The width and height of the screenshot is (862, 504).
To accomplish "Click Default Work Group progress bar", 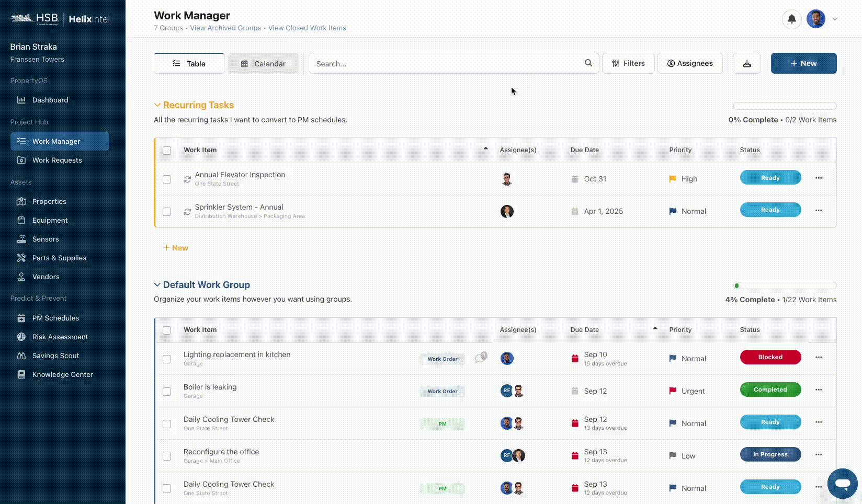I will tap(785, 285).
